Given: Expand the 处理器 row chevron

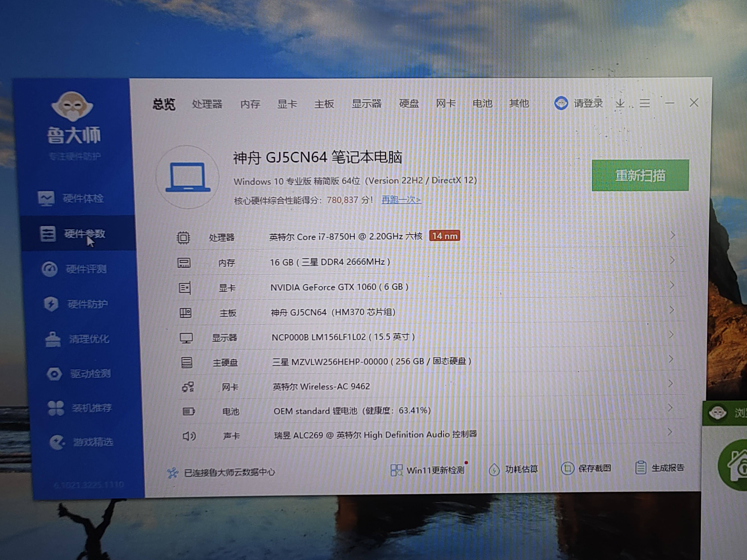Looking at the screenshot, I should click(672, 235).
